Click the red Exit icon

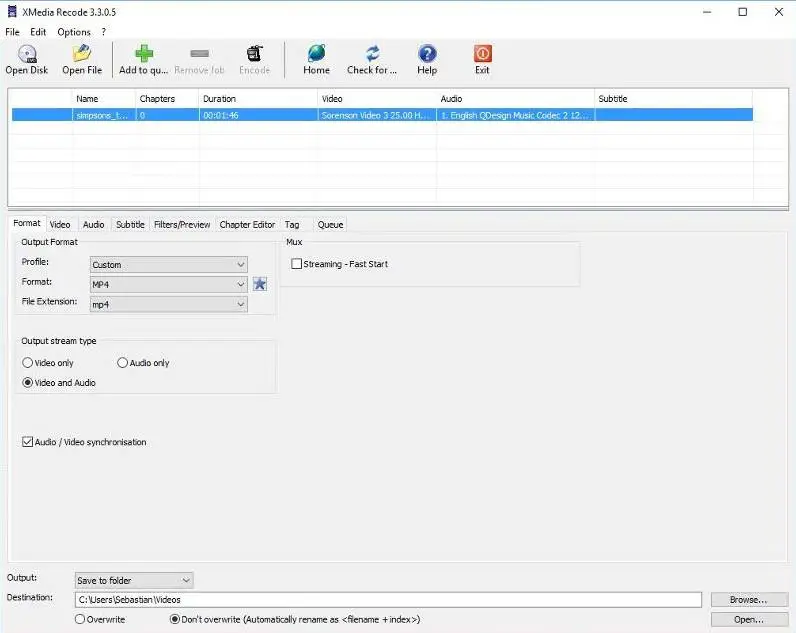(482, 53)
